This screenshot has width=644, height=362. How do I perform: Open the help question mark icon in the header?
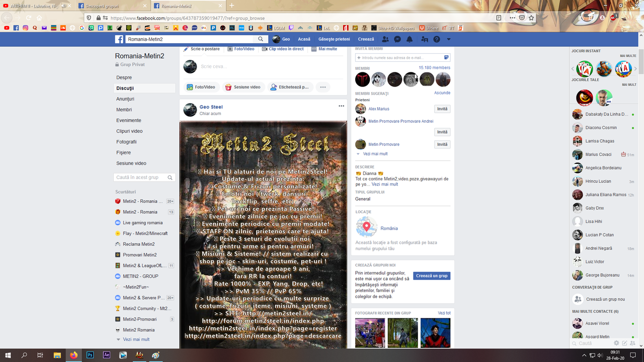pos(437,39)
